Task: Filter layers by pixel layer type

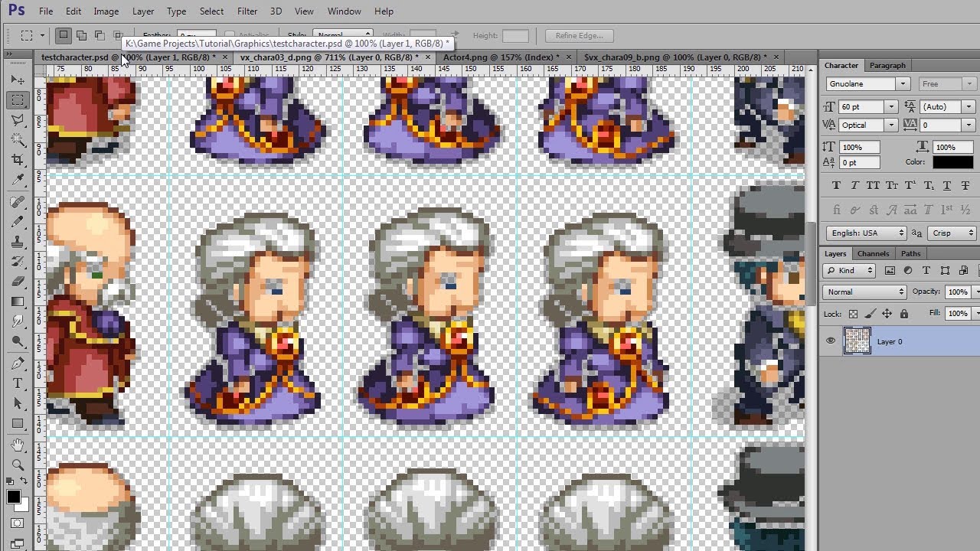Action: pyautogui.click(x=890, y=270)
